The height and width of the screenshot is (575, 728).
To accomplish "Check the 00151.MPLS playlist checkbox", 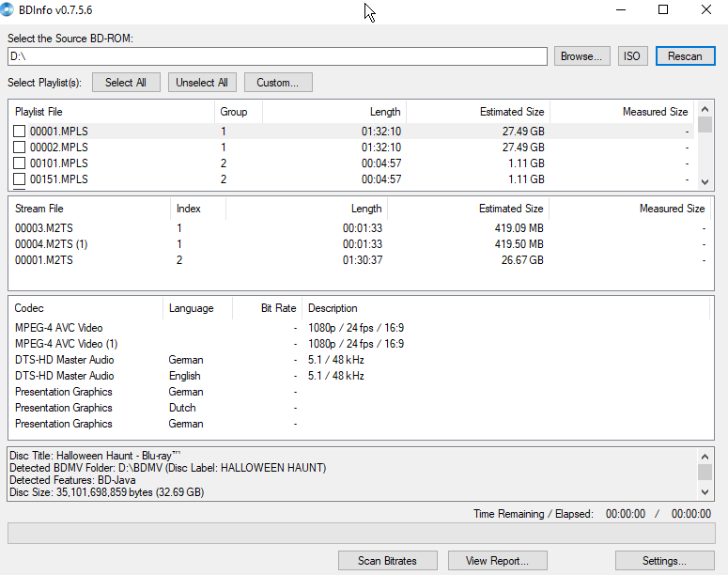I will coord(19,179).
